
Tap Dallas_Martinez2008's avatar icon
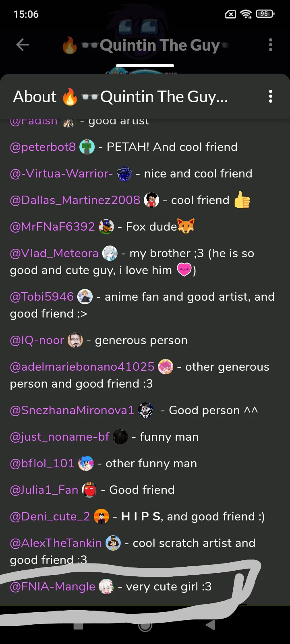click(x=151, y=200)
